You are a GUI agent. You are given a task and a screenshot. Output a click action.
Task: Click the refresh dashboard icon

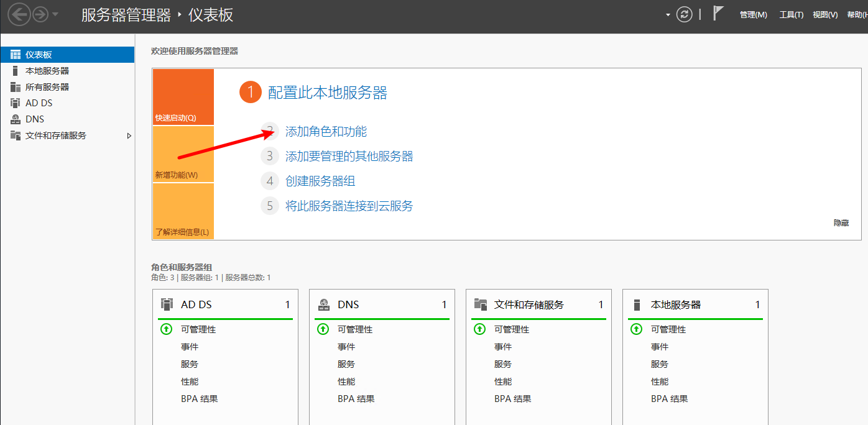[684, 14]
